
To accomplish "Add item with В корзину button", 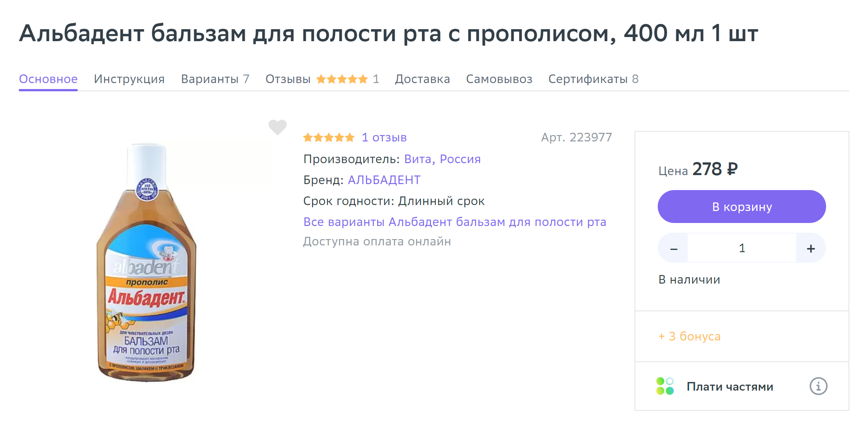I will (742, 207).
